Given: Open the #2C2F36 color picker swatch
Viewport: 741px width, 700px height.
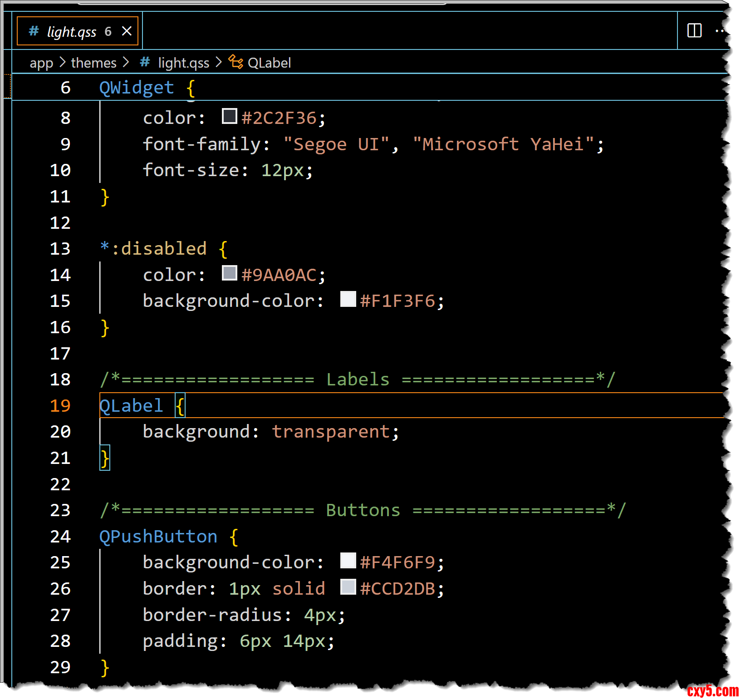Looking at the screenshot, I should click(229, 116).
